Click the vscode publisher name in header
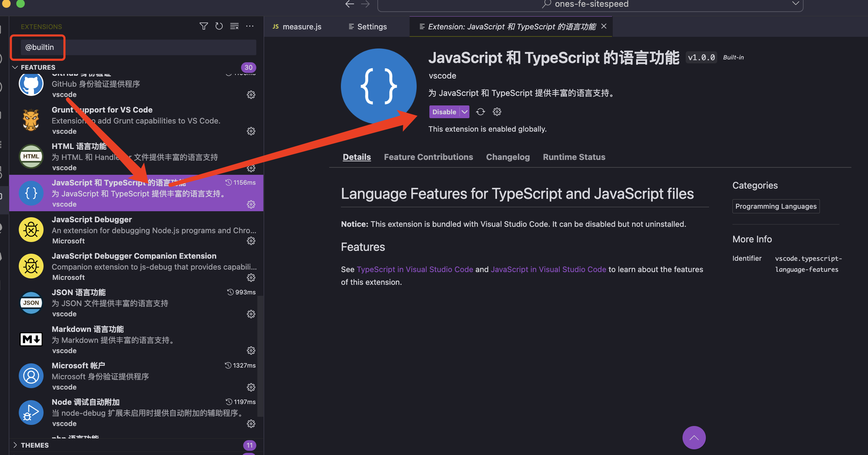 tap(442, 76)
